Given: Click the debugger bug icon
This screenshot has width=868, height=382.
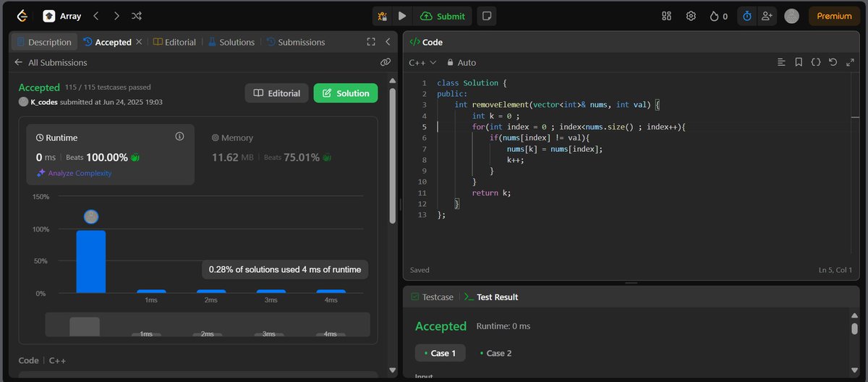Looking at the screenshot, I should [x=383, y=16].
